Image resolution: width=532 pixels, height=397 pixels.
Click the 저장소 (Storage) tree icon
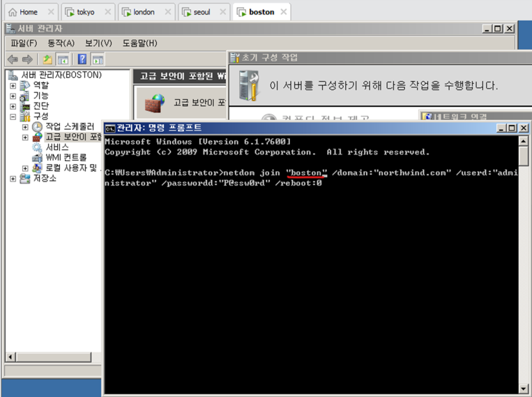tap(25, 179)
